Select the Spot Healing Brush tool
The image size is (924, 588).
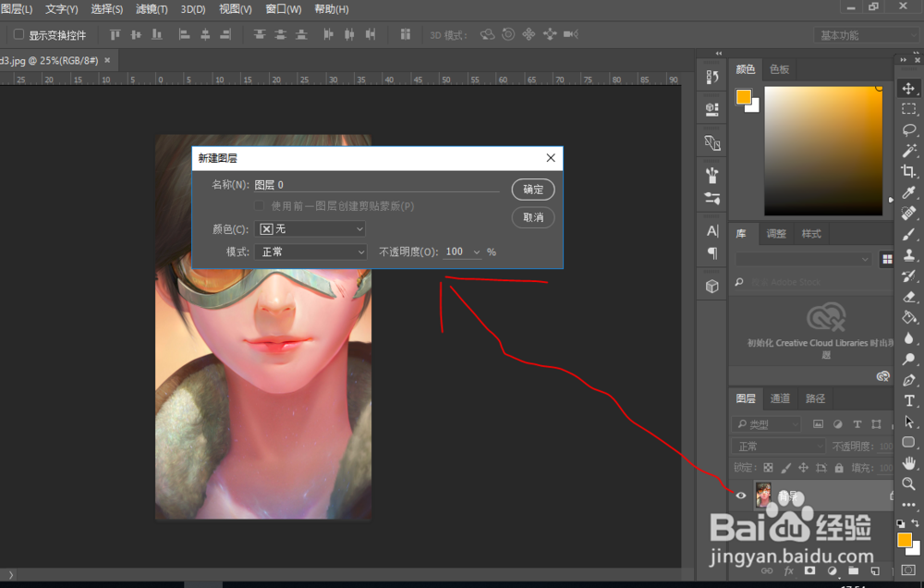[908, 213]
